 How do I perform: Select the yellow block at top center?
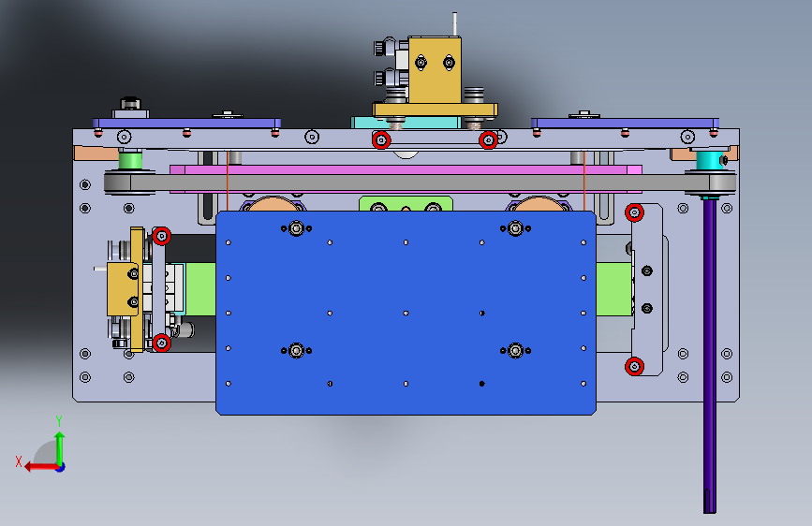click(435, 70)
